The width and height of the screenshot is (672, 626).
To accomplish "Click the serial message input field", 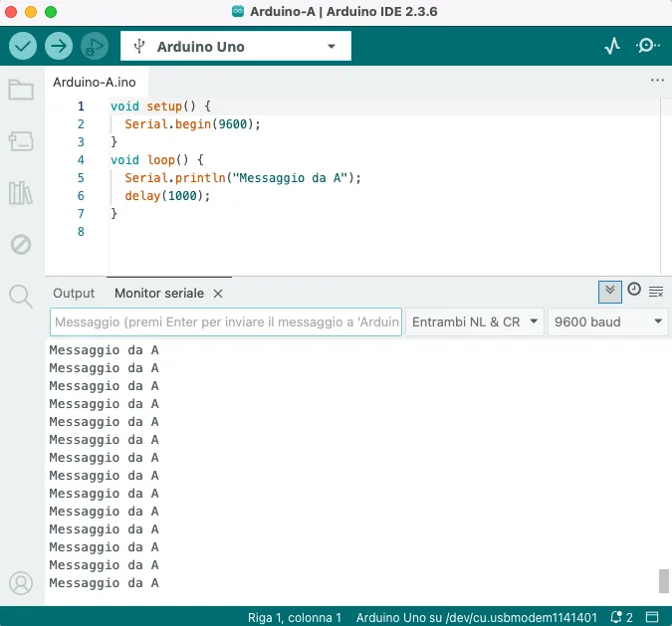I will [226, 321].
